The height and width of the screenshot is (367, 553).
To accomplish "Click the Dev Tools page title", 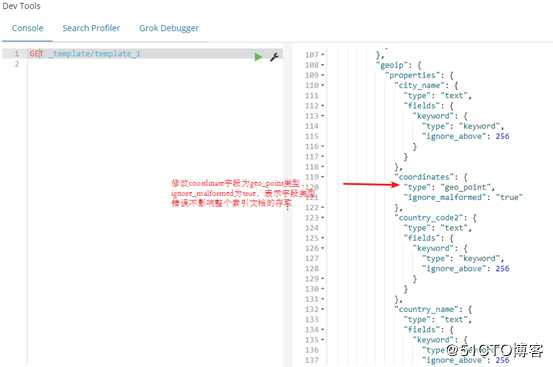I will point(21,6).
